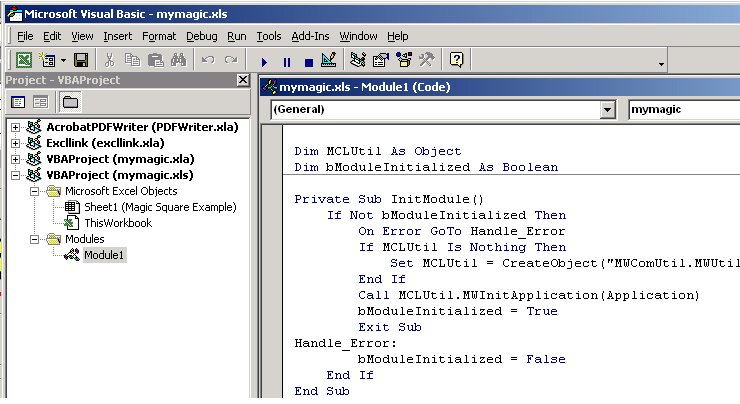Open the File menu
The image size is (740, 404).
(25, 36)
